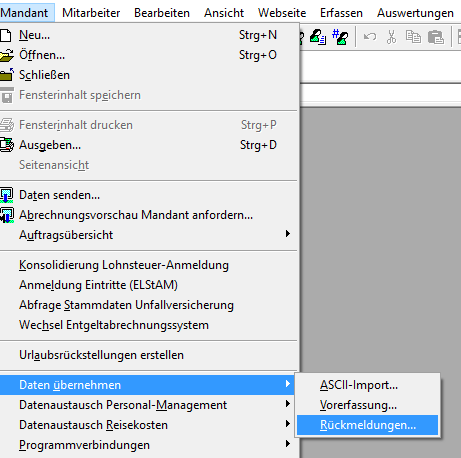
Task: Select Ausgeben... menu entry
Action: pos(148,145)
